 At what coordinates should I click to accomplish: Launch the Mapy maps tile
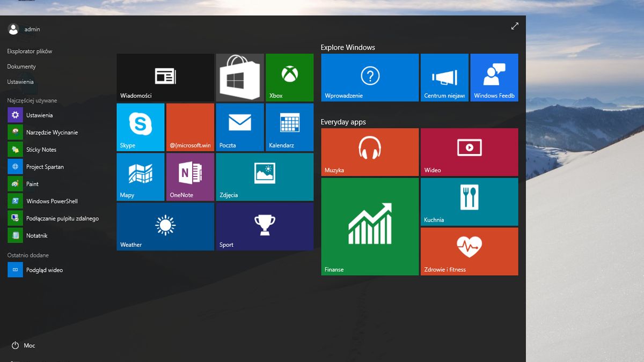coord(141,177)
